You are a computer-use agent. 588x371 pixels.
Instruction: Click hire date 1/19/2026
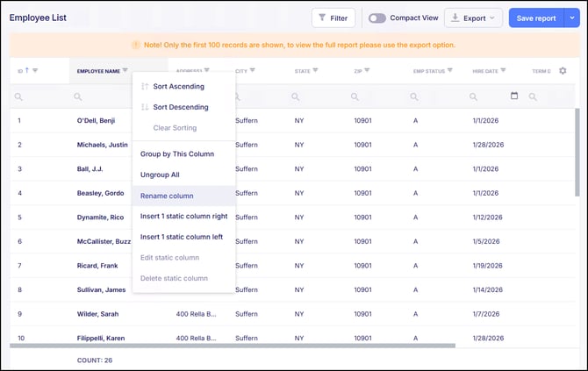(x=487, y=266)
